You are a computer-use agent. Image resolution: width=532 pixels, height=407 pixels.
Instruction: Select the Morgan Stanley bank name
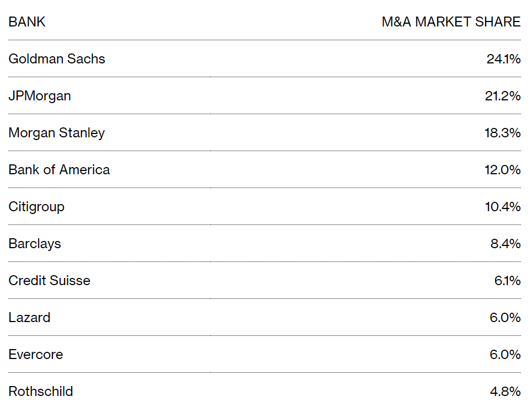coord(57,133)
